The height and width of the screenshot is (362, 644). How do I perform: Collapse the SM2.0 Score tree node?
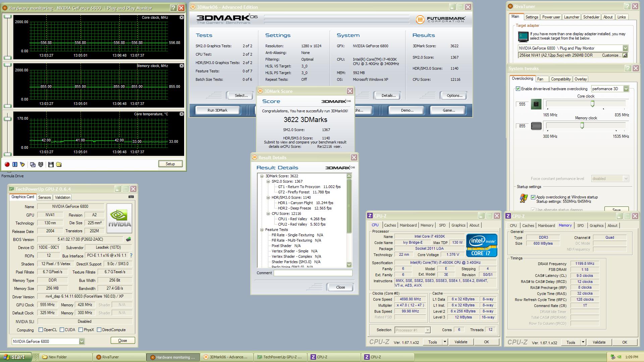[x=268, y=181]
